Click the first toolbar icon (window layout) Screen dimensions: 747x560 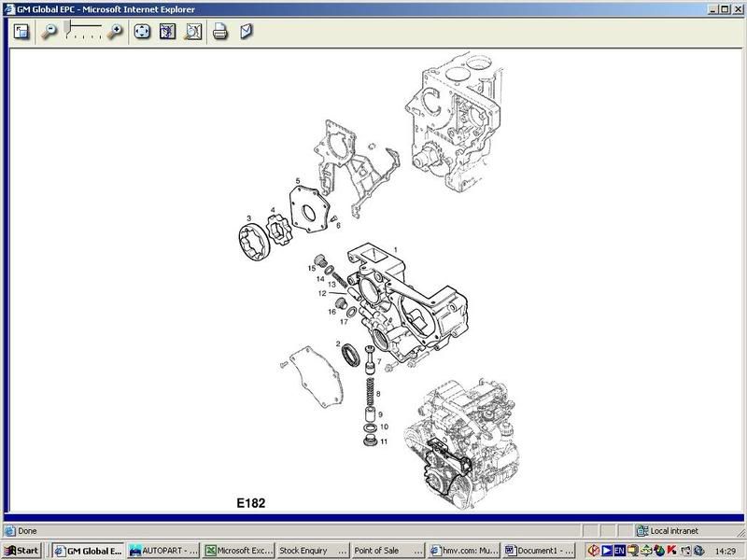[21, 32]
